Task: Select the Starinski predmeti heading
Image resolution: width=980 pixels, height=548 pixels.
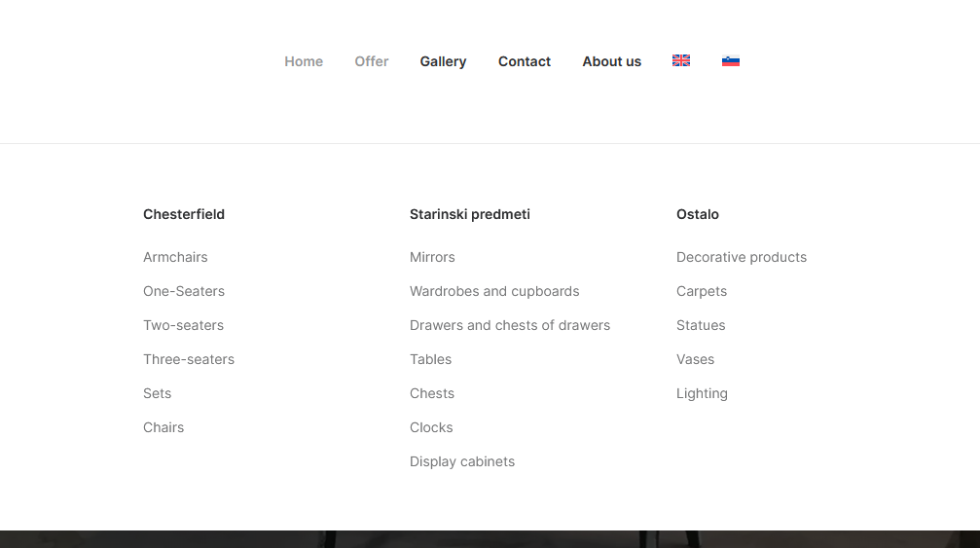Action: pyautogui.click(x=470, y=214)
